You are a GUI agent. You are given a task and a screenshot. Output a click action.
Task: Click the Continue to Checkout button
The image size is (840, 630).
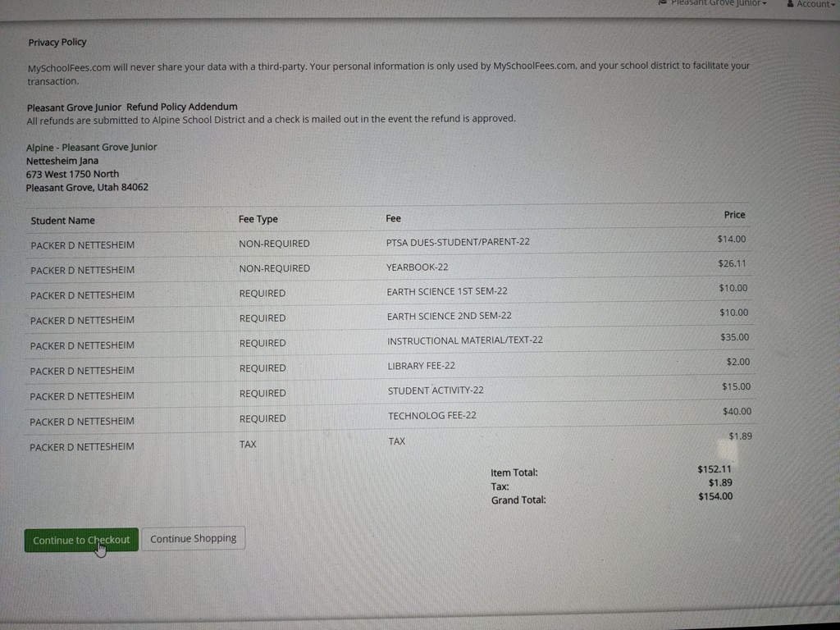click(x=81, y=540)
